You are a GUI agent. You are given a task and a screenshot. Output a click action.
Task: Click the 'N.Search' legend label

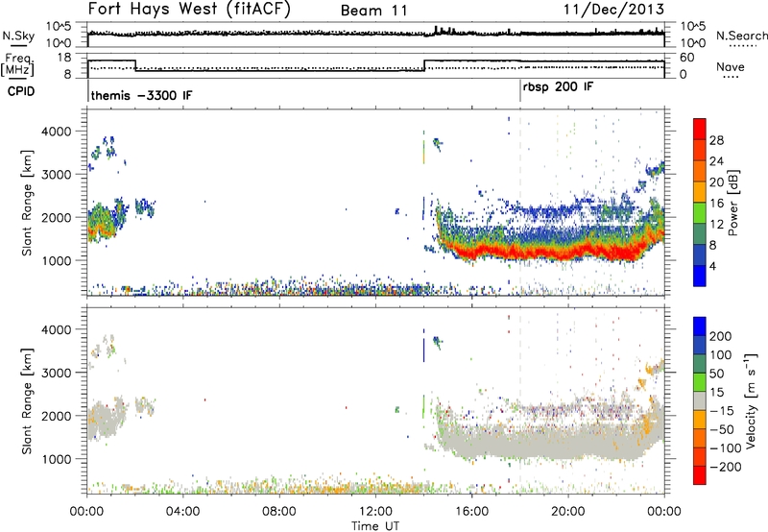point(741,36)
